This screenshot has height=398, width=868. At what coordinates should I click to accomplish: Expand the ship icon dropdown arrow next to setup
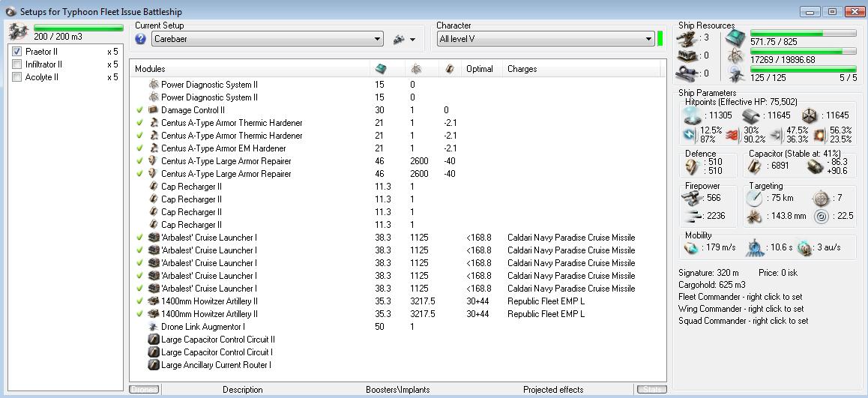coord(412,40)
